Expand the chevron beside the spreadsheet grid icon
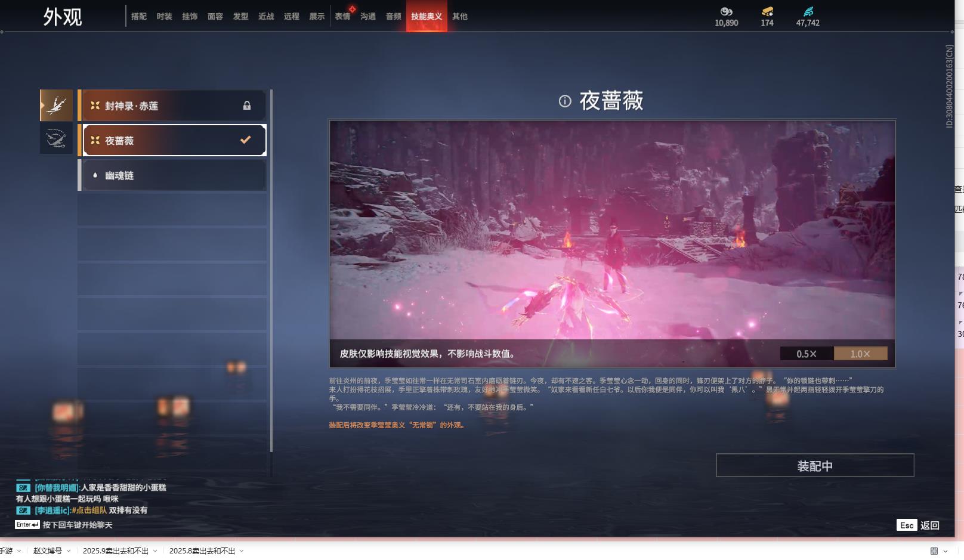 coord(946,551)
